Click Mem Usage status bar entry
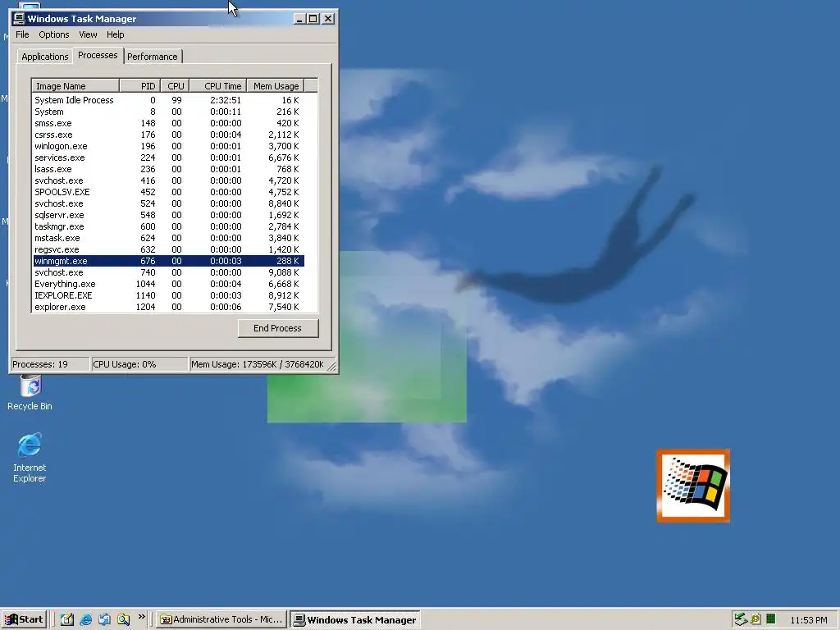Screen dimensions: 840x630 click(x=258, y=364)
